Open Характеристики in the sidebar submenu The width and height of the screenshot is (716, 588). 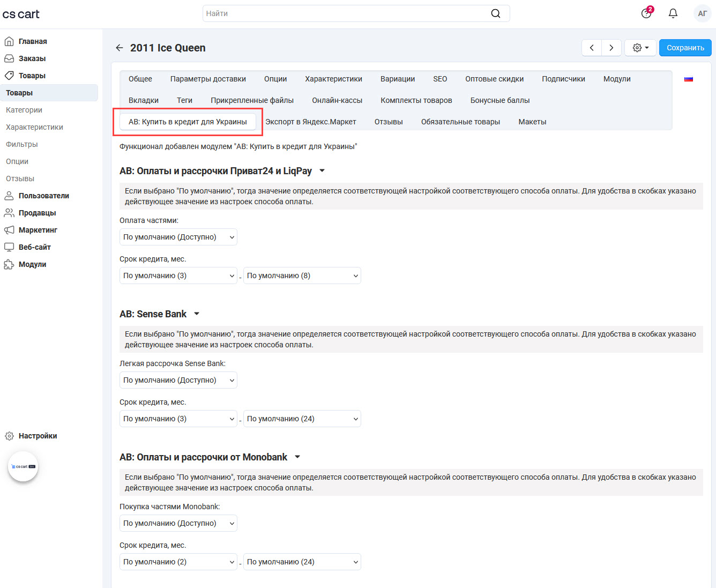tap(34, 127)
